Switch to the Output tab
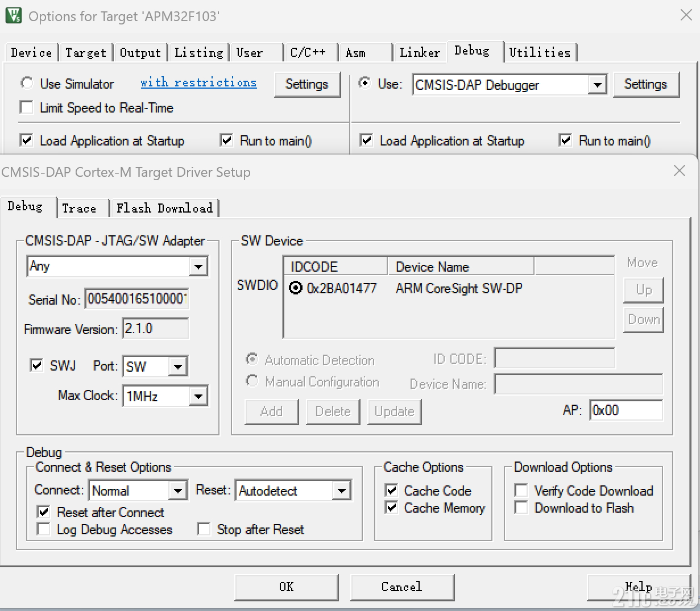Viewport: 700px width, 611px height. [140, 53]
